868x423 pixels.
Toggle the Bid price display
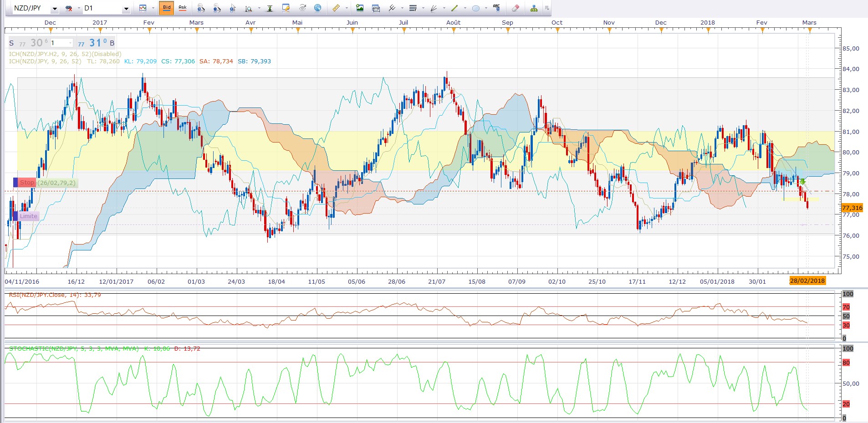coord(167,8)
